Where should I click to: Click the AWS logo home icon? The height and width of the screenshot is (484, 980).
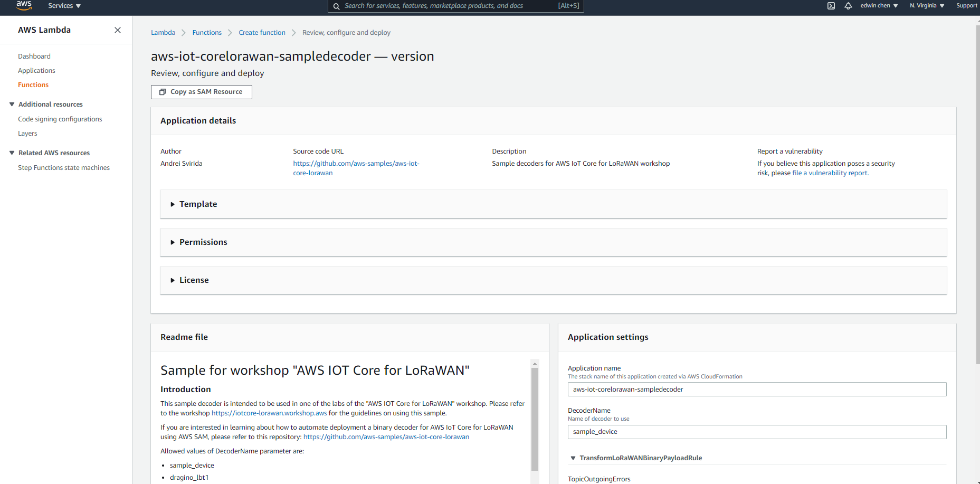tap(24, 5)
